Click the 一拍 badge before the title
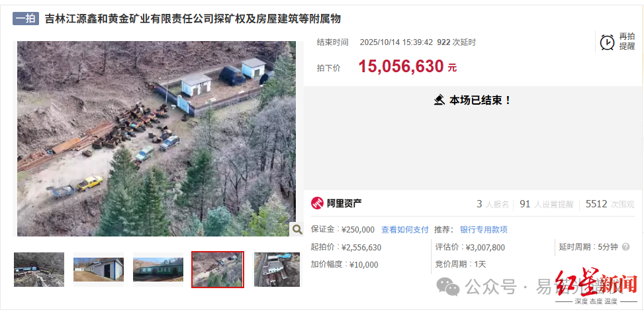 26,19
